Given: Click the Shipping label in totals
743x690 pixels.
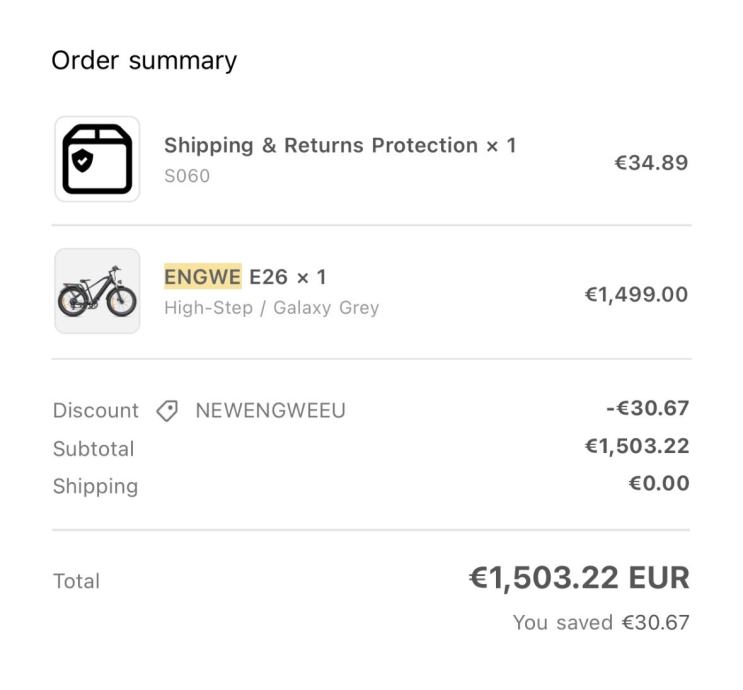Looking at the screenshot, I should point(95,487).
